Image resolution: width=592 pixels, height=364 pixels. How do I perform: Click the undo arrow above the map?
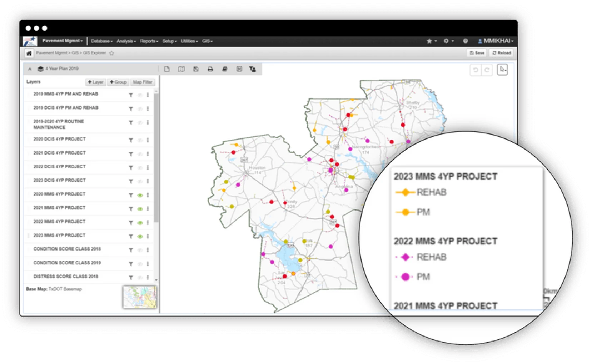point(475,70)
